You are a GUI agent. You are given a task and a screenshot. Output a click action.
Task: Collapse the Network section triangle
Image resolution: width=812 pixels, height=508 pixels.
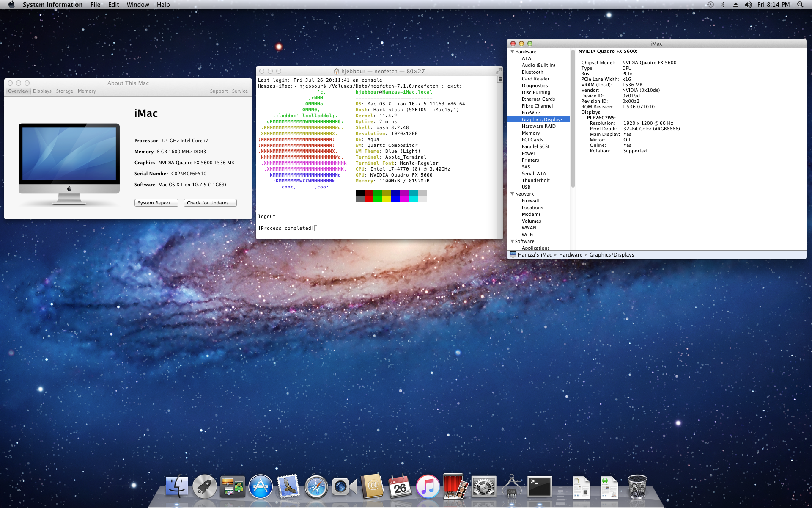512,194
